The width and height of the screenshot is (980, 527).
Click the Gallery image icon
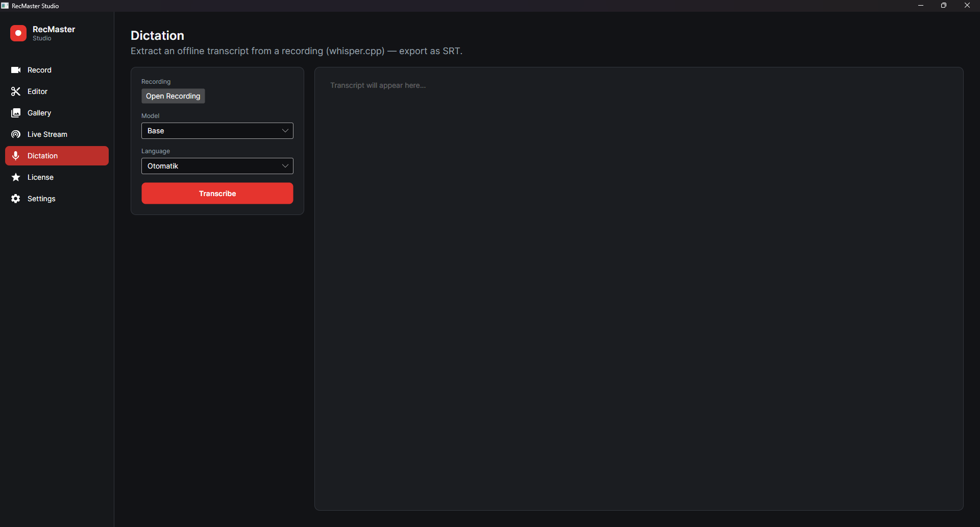coord(16,113)
